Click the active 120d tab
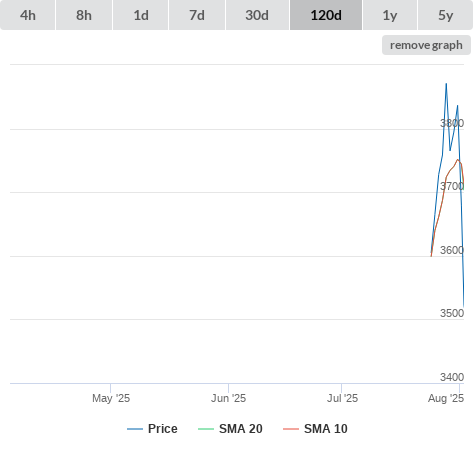The height and width of the screenshot is (455, 474). click(x=326, y=15)
